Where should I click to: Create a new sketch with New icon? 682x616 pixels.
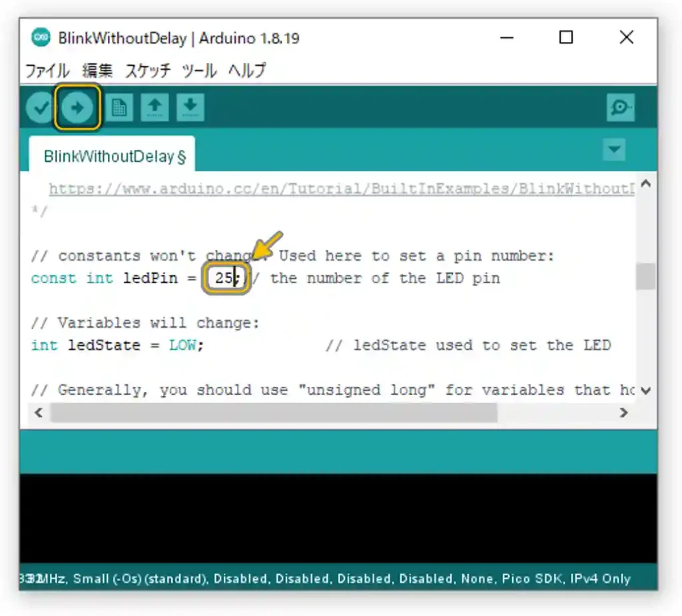pos(119,107)
